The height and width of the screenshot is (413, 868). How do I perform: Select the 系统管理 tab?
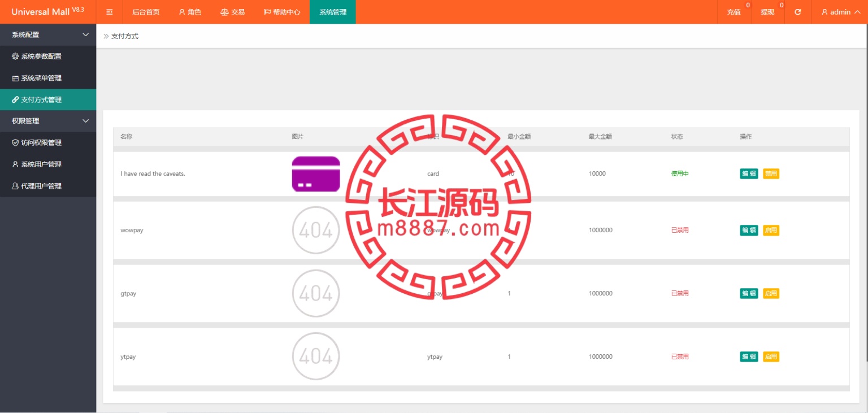[333, 12]
